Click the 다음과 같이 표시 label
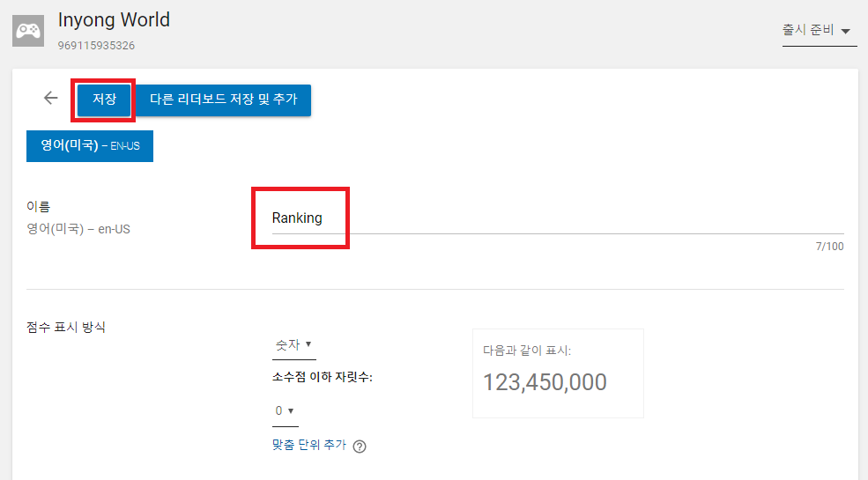The width and height of the screenshot is (868, 480). point(527,350)
